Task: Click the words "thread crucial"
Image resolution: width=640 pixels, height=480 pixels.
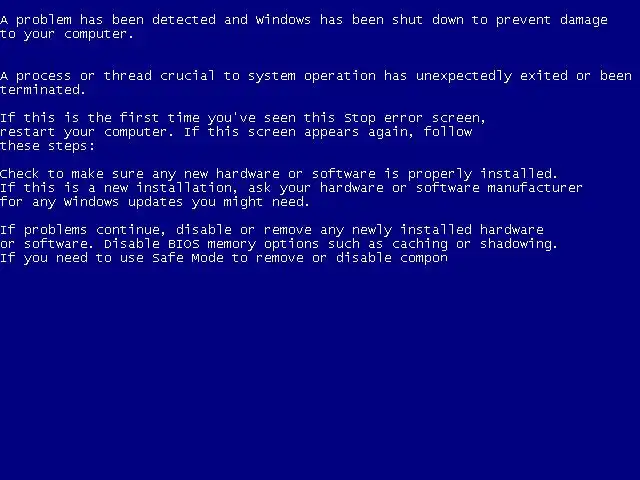Action: (159, 76)
